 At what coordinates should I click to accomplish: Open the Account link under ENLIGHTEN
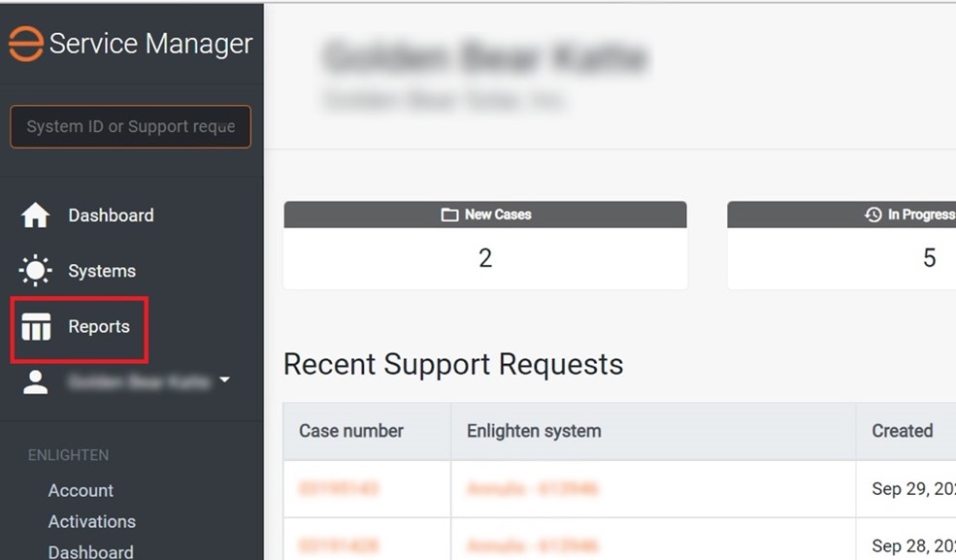[81, 490]
